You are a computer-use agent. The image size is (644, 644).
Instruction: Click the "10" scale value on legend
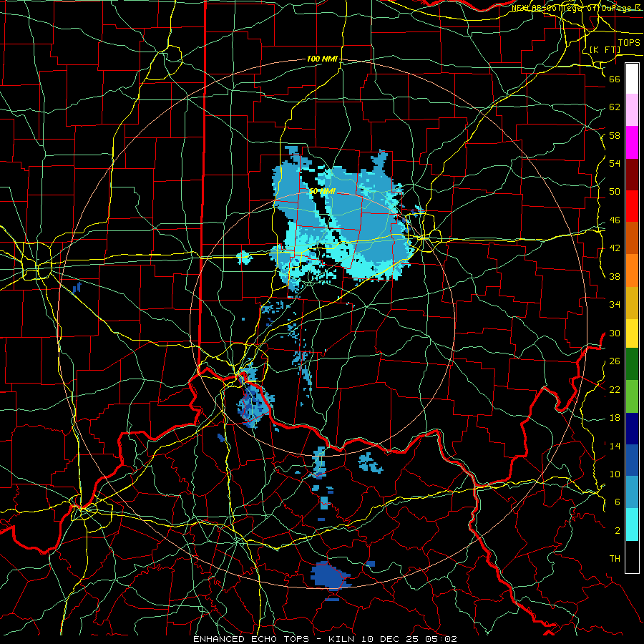pos(615,474)
